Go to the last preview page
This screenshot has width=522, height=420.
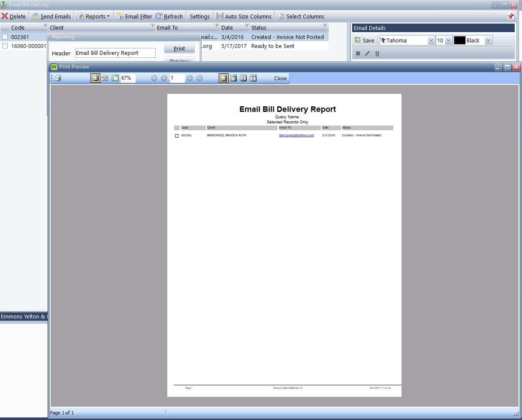[x=199, y=78]
